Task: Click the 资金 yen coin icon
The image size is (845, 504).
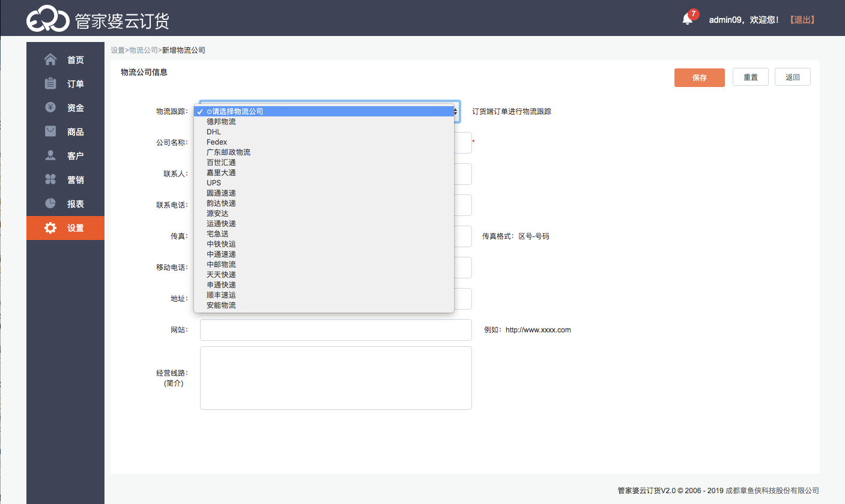Action: pos(51,107)
